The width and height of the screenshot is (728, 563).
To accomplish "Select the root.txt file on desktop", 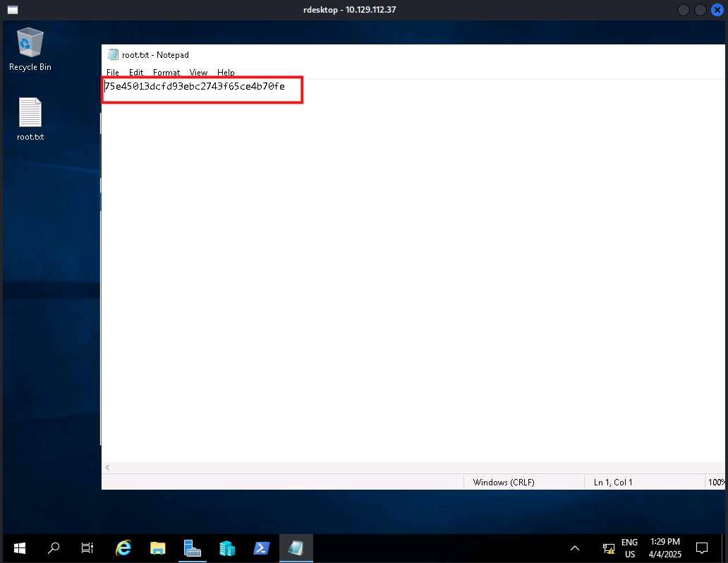I will (x=30, y=119).
